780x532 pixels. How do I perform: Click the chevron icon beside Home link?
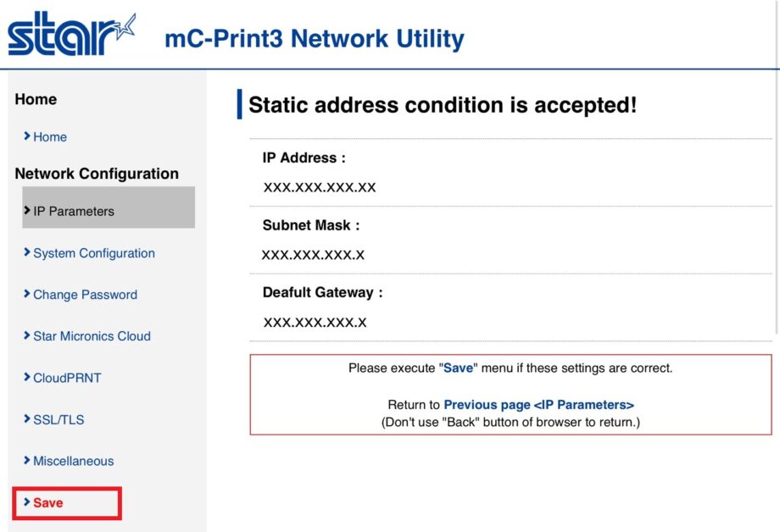[27, 136]
